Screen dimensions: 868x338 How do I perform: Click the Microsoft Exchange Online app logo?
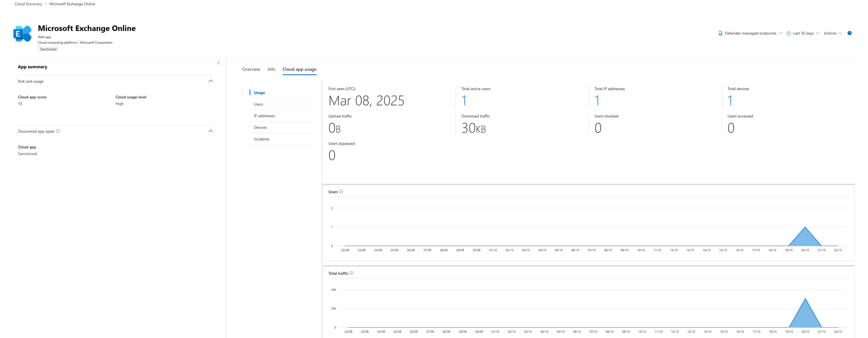[x=23, y=34]
